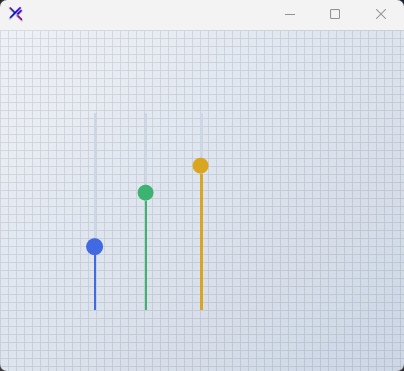Click the blue slider's round handle
The image size is (404, 371).
click(95, 247)
